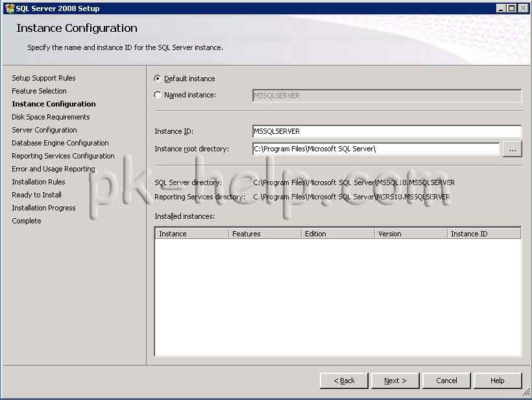Click the Instance root directory field
This screenshot has height=400, width=532.
coord(376,149)
